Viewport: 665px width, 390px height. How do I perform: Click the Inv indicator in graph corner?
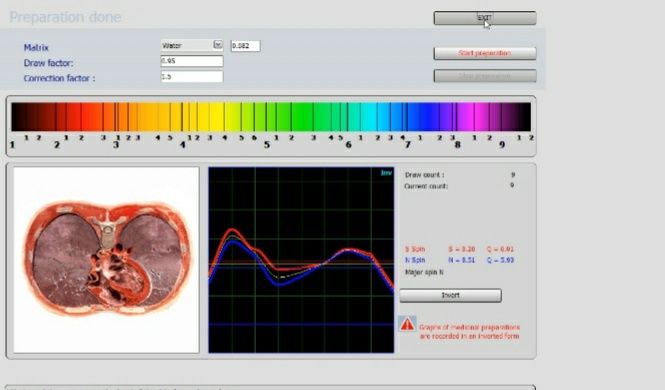click(x=386, y=173)
